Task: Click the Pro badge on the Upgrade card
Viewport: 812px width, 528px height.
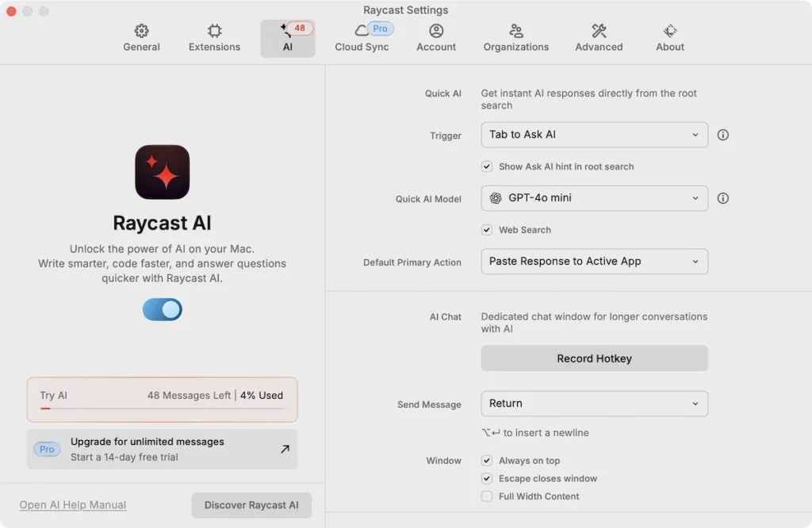Action: point(47,450)
